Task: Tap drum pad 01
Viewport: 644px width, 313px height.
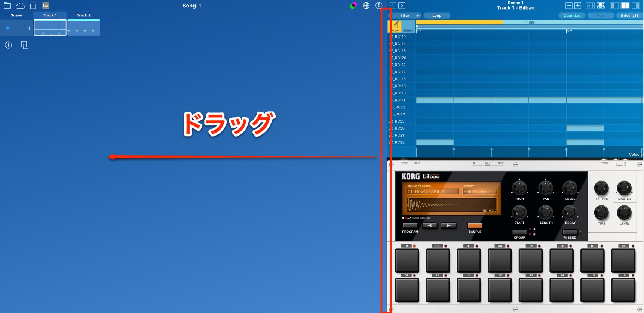Action: pos(407,260)
